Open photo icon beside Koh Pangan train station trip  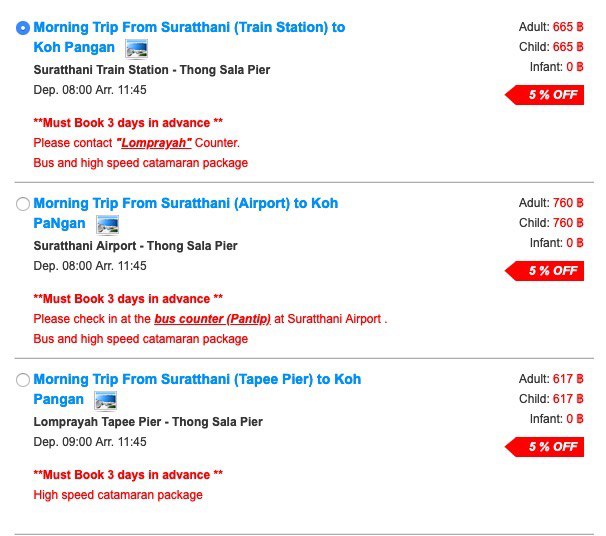[136, 49]
